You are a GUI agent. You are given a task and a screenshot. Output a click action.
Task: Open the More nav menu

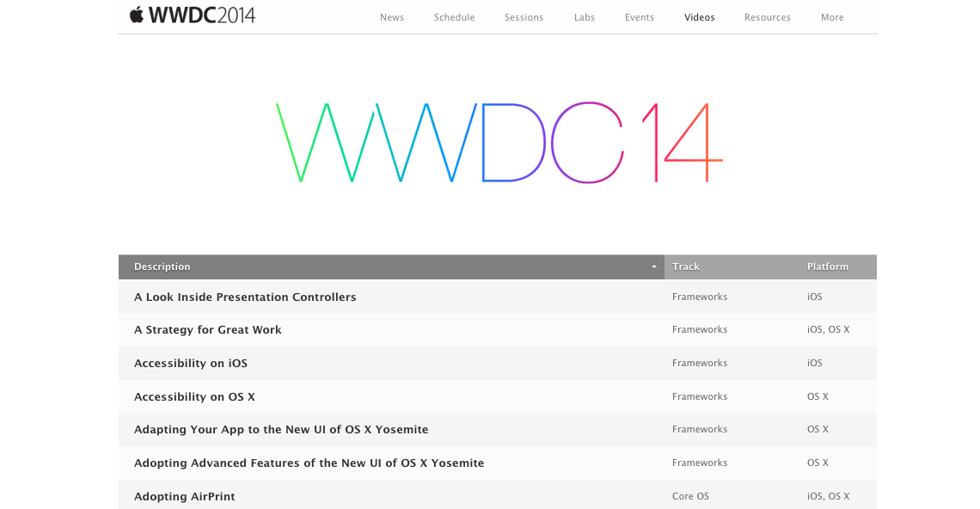832,17
